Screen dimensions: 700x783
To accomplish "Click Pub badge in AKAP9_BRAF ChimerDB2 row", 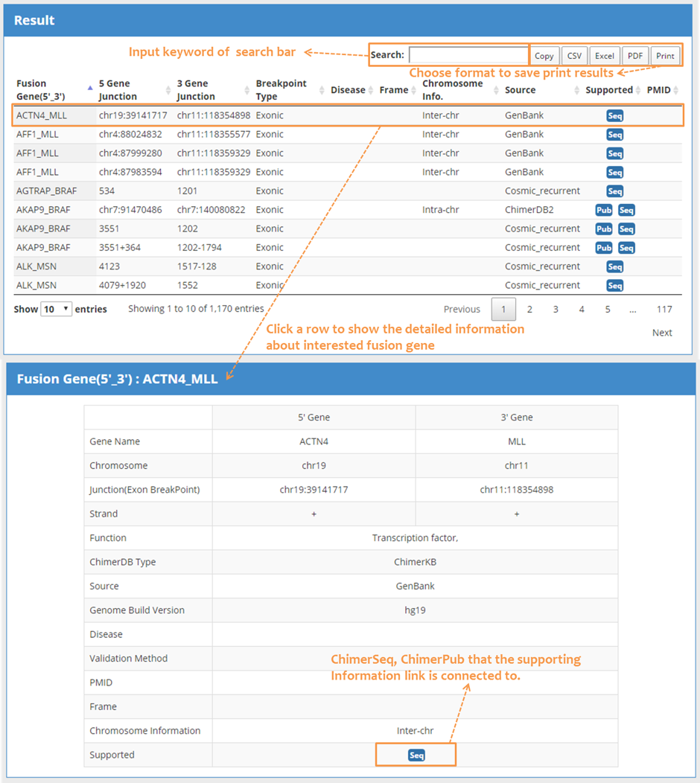I will (x=604, y=210).
